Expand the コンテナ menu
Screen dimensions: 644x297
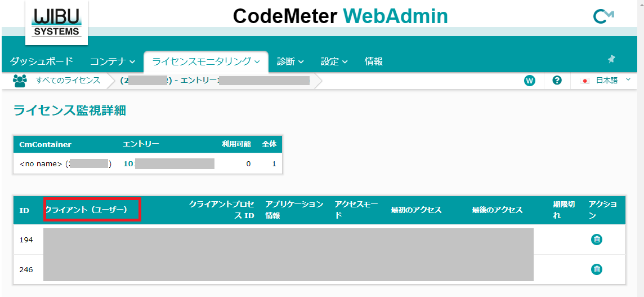coord(113,61)
